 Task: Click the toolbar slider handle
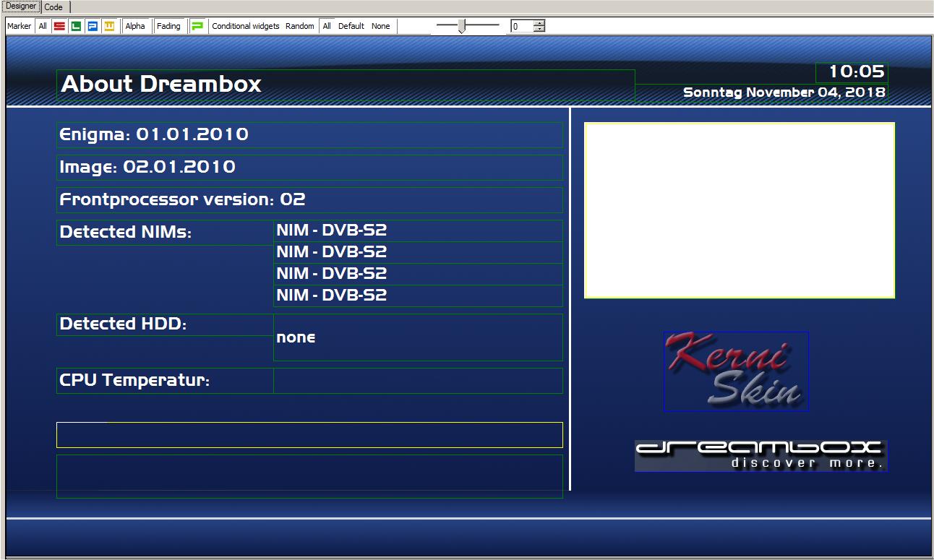(462, 26)
